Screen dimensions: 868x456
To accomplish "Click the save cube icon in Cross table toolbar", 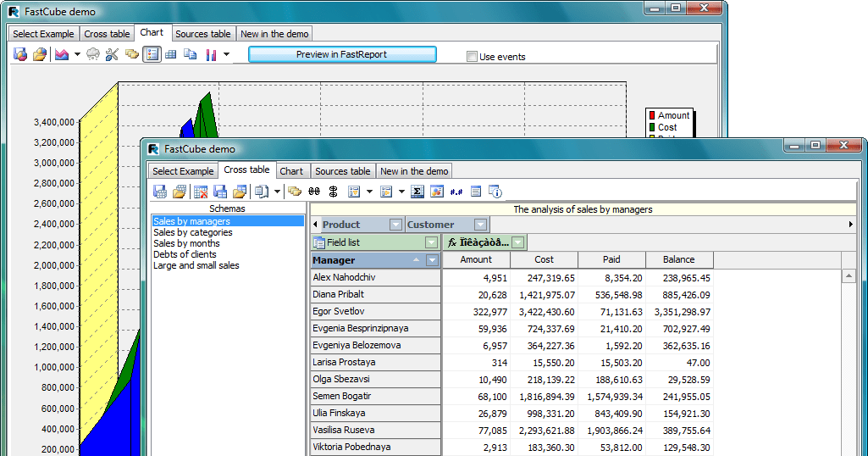I will tap(160, 192).
